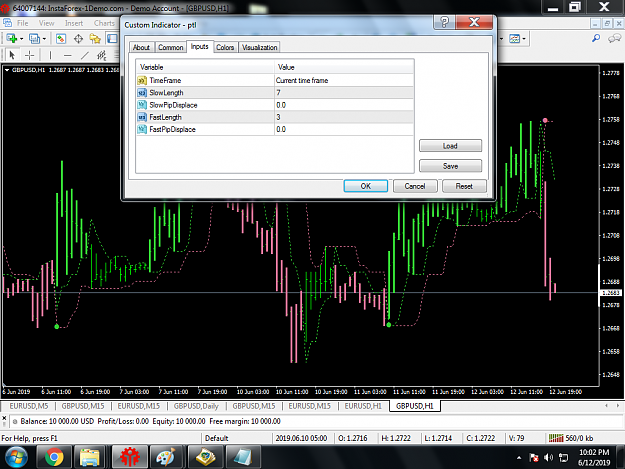Select the Trendline drawing tool
This screenshot has width=625, height=469.
[85, 55]
